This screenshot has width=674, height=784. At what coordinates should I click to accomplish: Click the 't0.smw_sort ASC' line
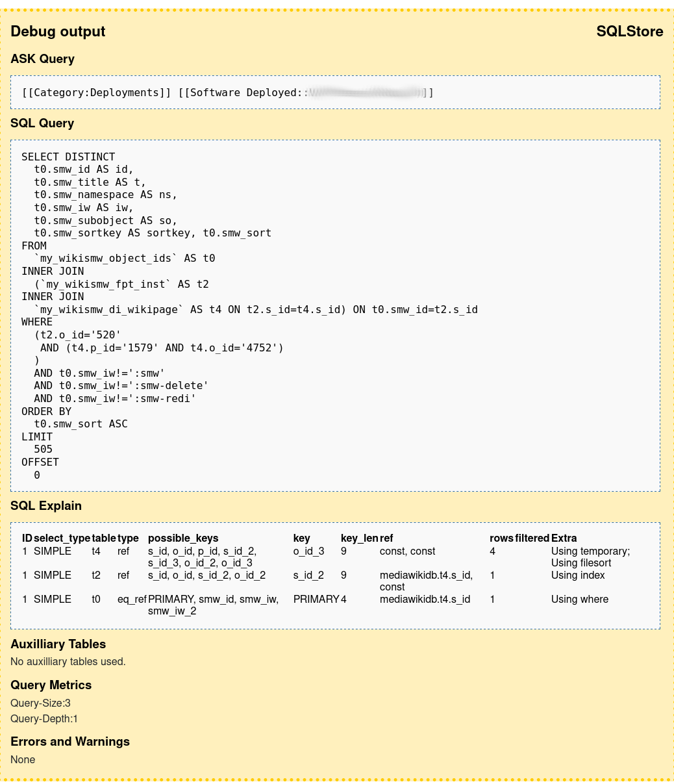(81, 424)
